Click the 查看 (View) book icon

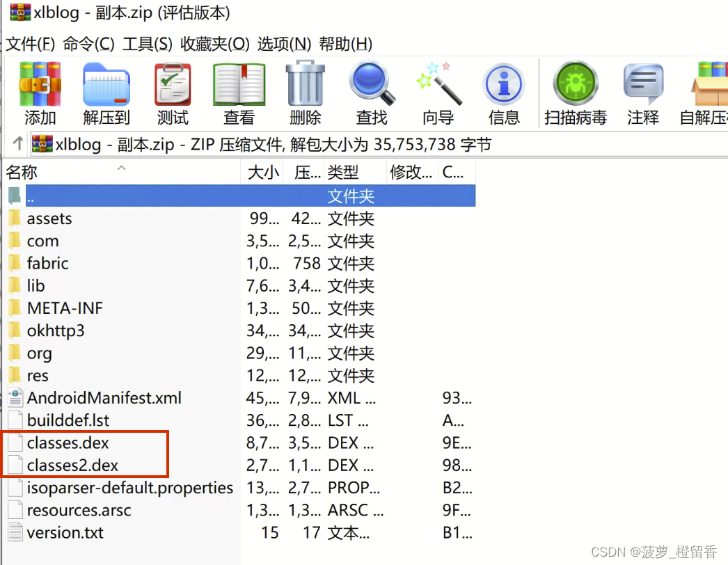(239, 84)
